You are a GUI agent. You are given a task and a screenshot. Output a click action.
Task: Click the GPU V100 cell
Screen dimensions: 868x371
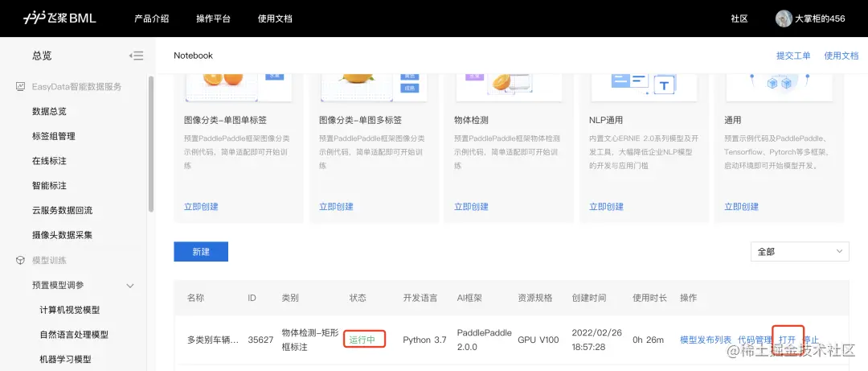pos(538,340)
